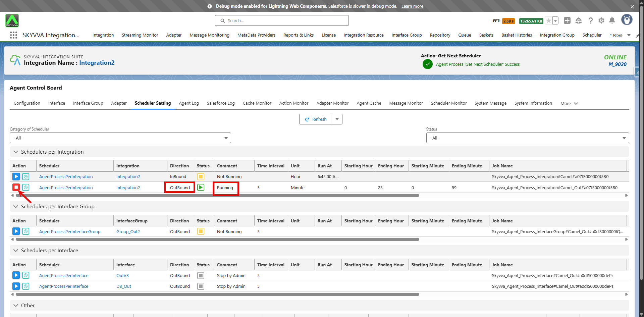
Task: Expand the Refresh button's dropdown arrow
Action: (x=337, y=119)
